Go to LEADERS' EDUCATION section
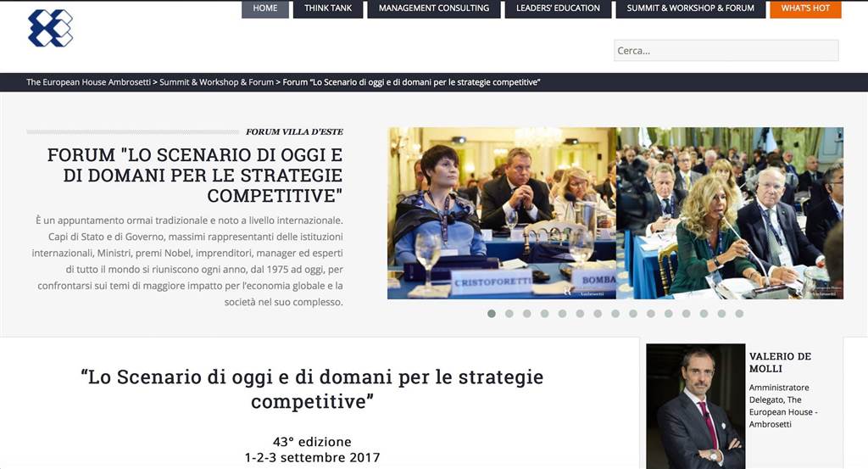 pyautogui.click(x=558, y=8)
